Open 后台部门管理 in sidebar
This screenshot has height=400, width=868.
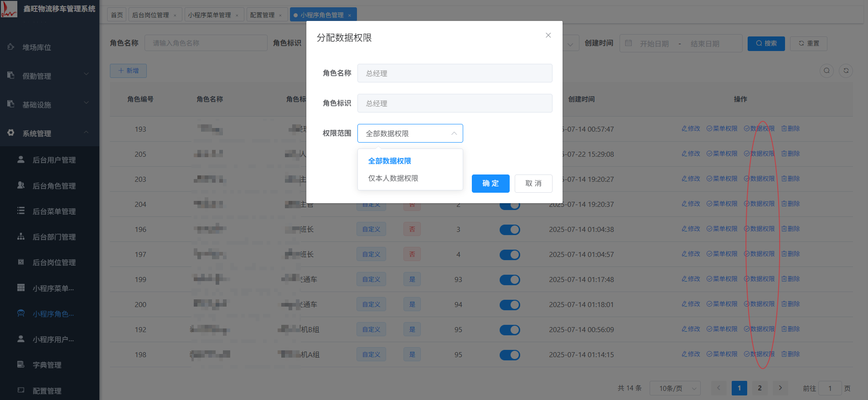point(50,237)
